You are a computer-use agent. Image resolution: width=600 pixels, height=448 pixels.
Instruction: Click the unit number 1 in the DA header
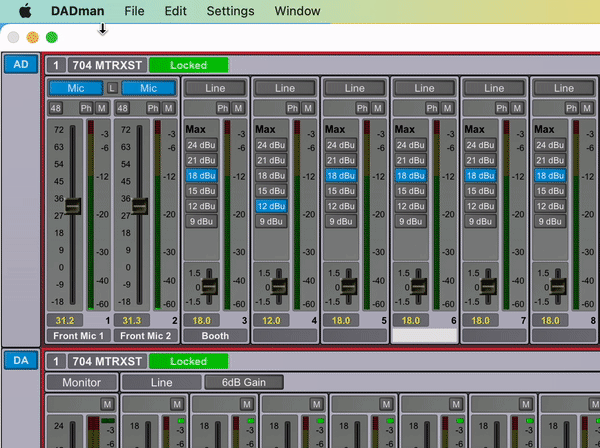[56, 361]
